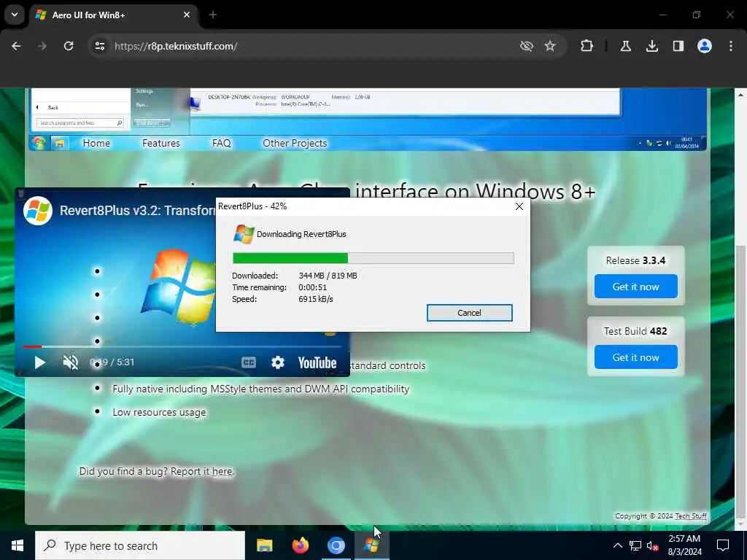Click the 'Low resources usage' text
747x560 pixels.
coord(159,413)
